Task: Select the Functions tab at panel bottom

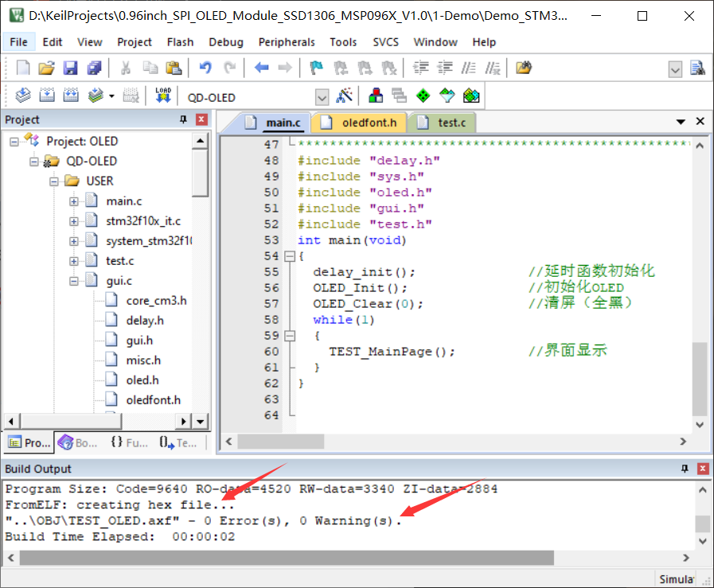Action: coord(130,442)
